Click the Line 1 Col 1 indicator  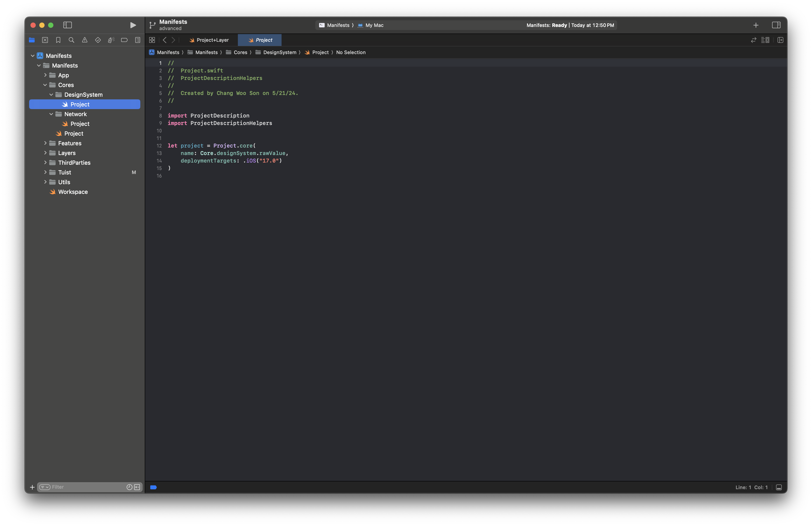[752, 487]
